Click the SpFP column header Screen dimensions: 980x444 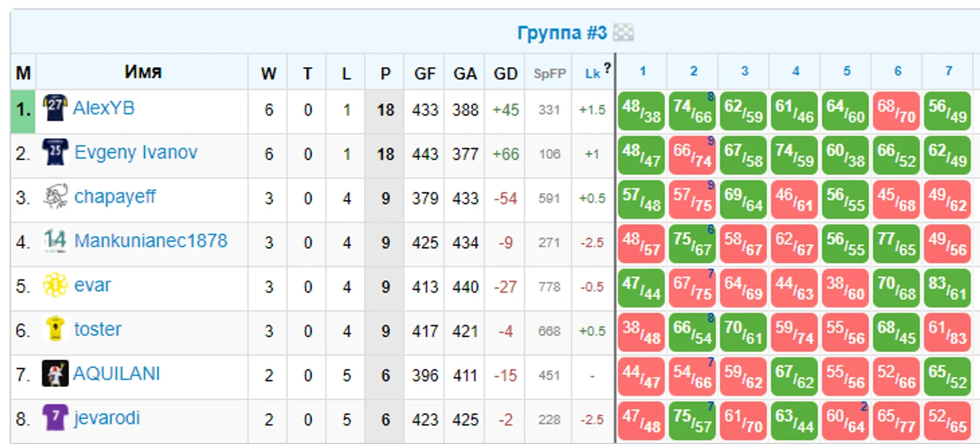click(x=549, y=74)
